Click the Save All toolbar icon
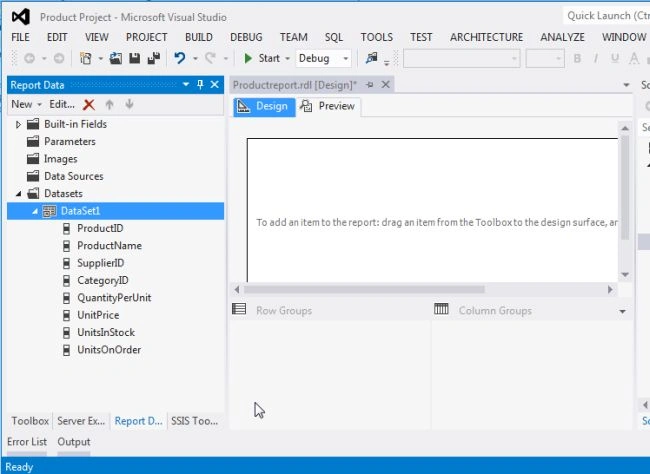The width and height of the screenshot is (650, 474). (x=154, y=58)
